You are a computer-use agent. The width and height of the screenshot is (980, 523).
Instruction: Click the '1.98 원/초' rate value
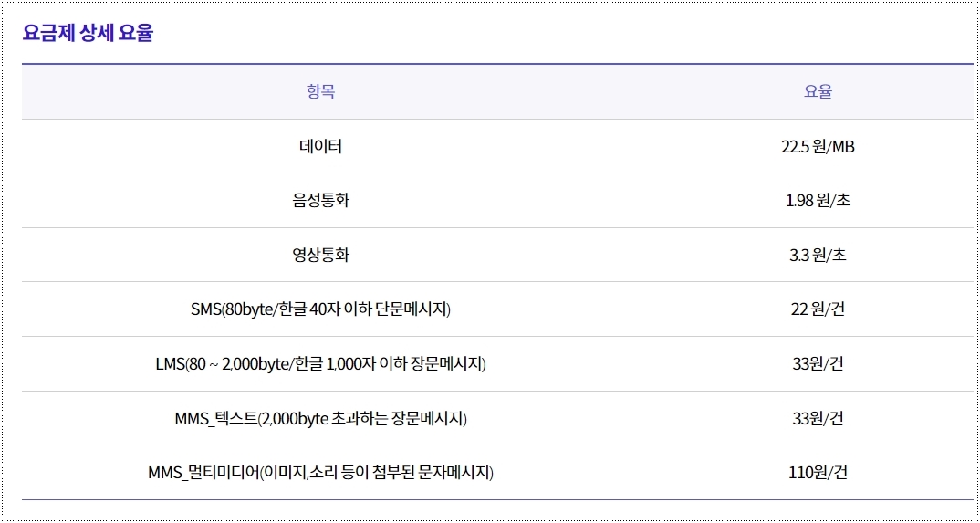click(818, 201)
